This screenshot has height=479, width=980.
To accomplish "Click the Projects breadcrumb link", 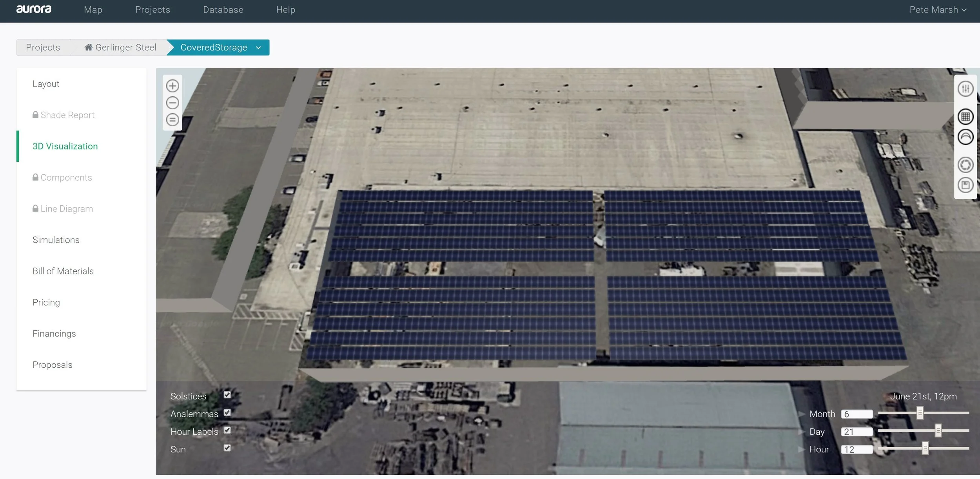I will tap(43, 48).
